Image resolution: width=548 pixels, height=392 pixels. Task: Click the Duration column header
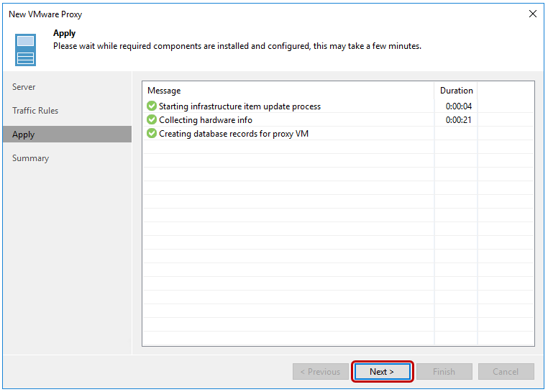[x=457, y=91]
